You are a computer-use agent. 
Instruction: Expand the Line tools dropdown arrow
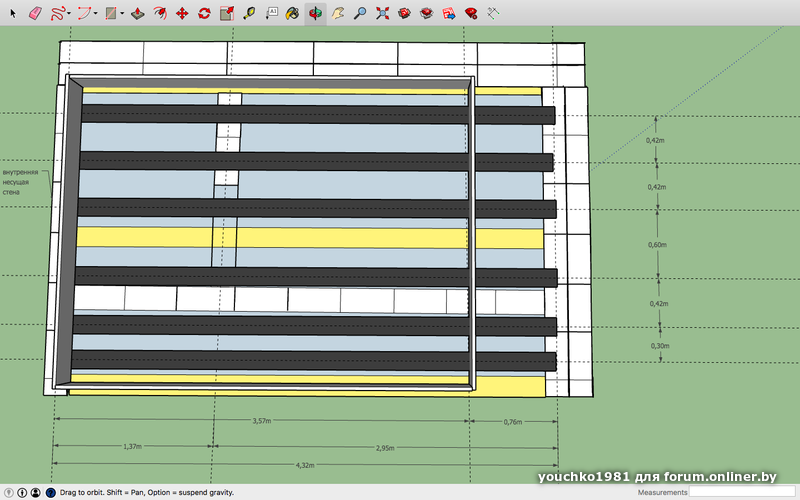[x=70, y=14]
